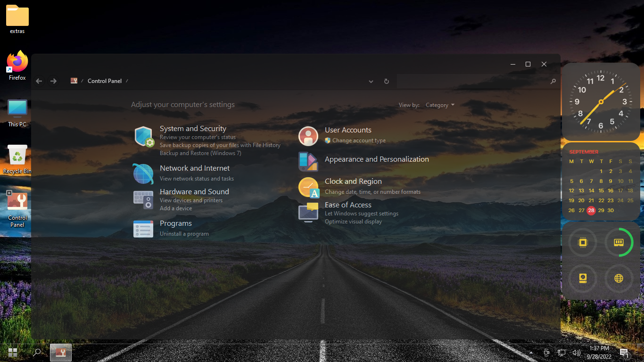Click Optimize visual display

tap(353, 222)
